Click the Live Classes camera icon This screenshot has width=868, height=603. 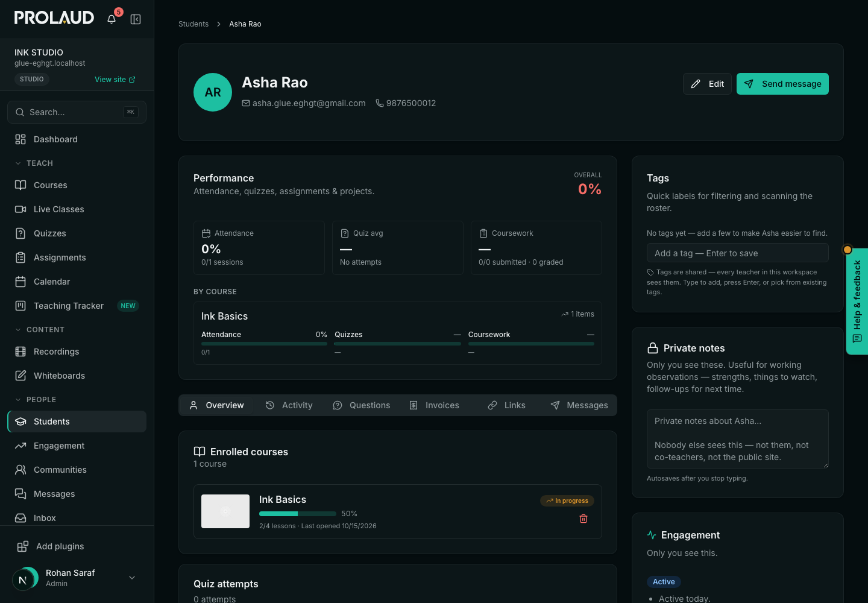[20, 209]
